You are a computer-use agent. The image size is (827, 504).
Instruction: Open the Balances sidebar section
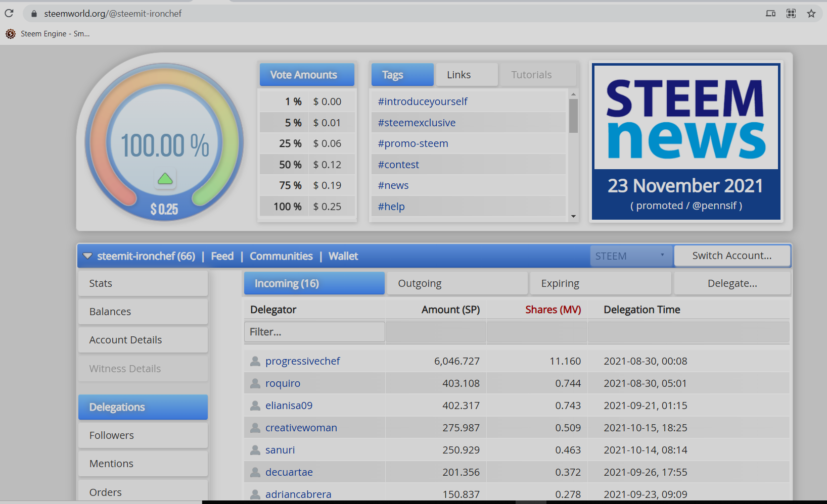coord(143,312)
